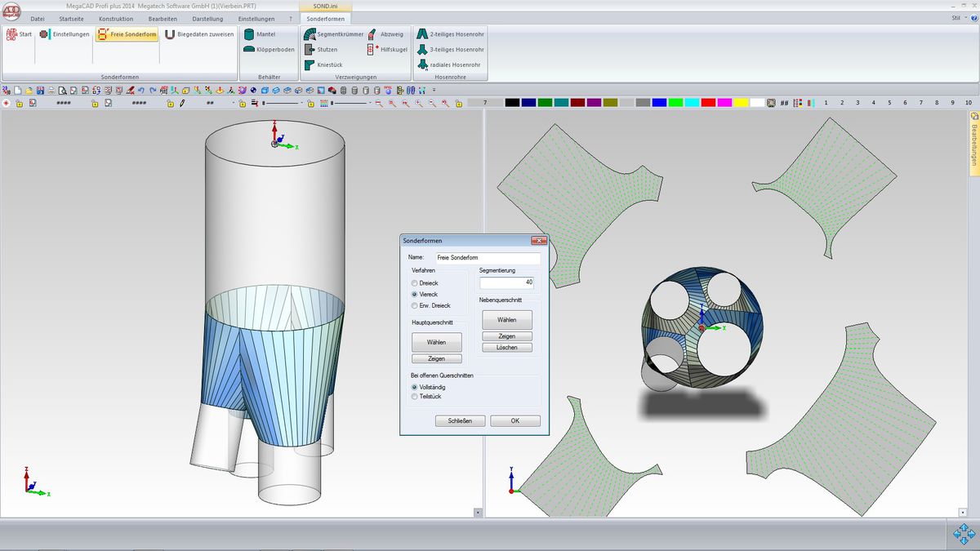Image resolution: width=980 pixels, height=551 pixels.
Task: Choose Erw. Dreieck method
Action: click(415, 305)
